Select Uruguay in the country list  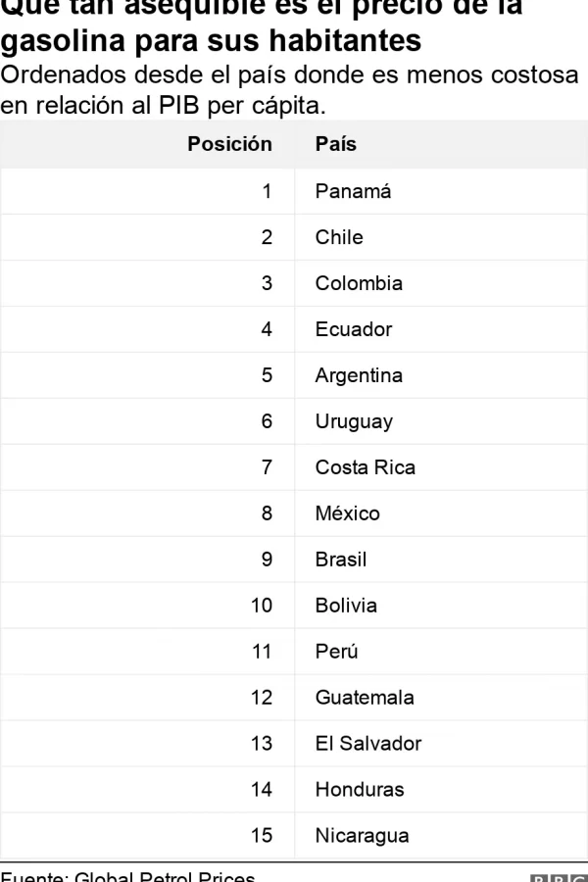click(x=354, y=421)
